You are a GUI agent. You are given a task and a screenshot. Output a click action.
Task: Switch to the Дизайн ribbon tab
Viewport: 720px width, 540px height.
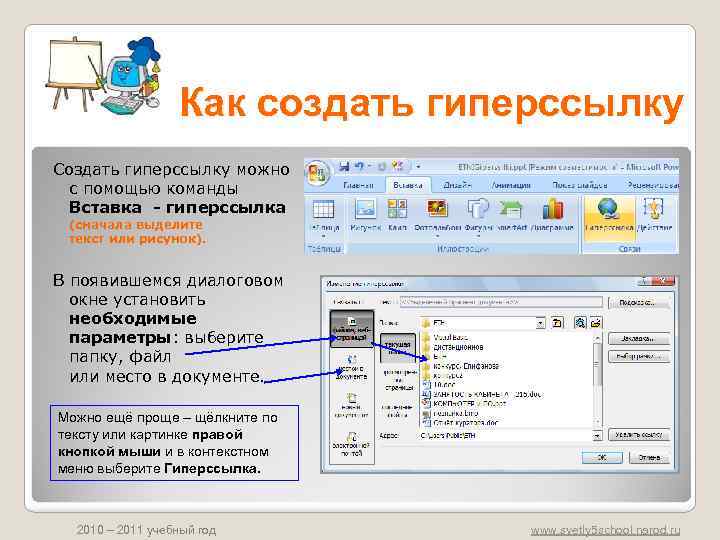pos(457,185)
